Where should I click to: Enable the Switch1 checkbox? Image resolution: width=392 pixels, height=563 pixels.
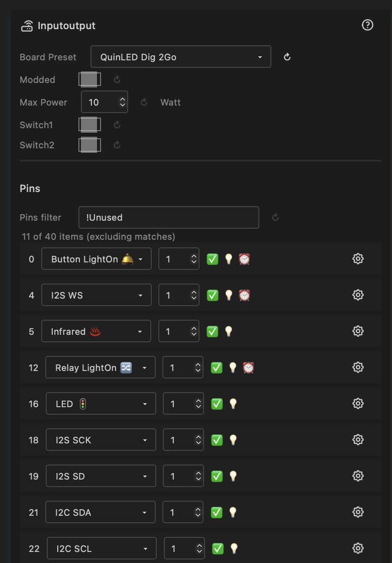pos(89,125)
